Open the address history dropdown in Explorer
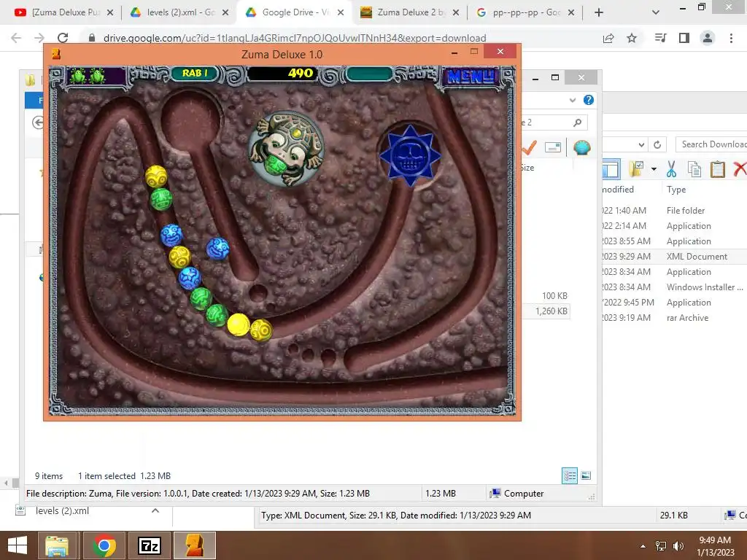Screen dimensions: 747x560 pyautogui.click(x=641, y=145)
